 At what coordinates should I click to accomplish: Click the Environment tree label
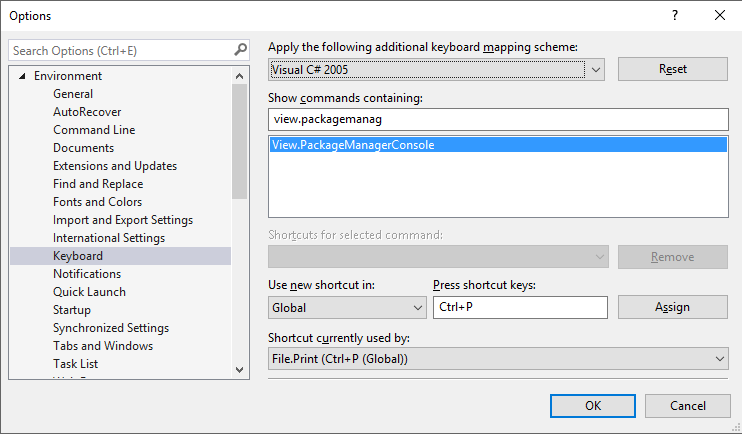[68, 76]
